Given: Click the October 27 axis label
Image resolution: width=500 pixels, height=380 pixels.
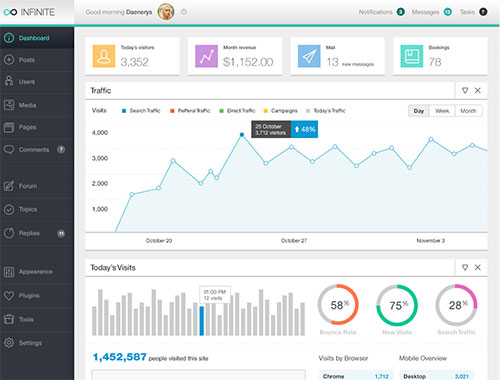Looking at the screenshot, I should tap(294, 241).
